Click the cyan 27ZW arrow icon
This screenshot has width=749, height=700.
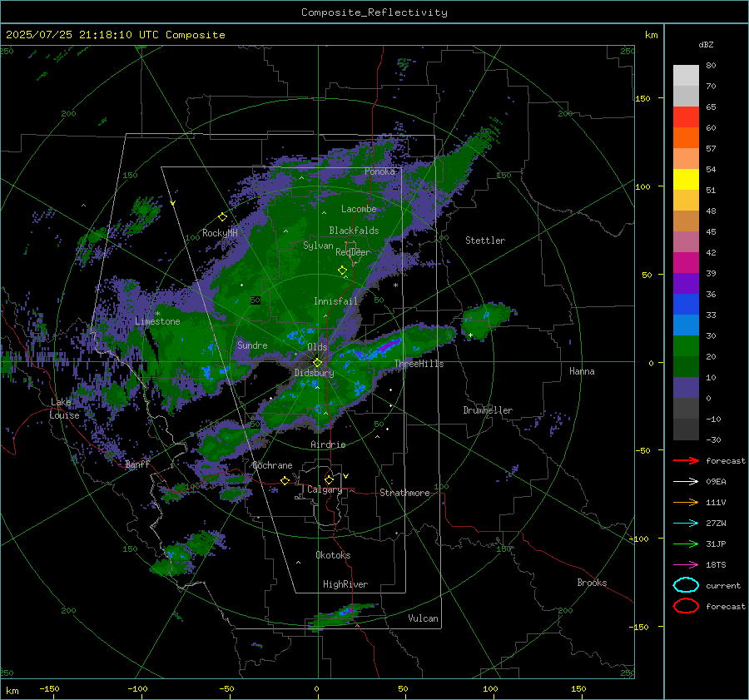686,524
